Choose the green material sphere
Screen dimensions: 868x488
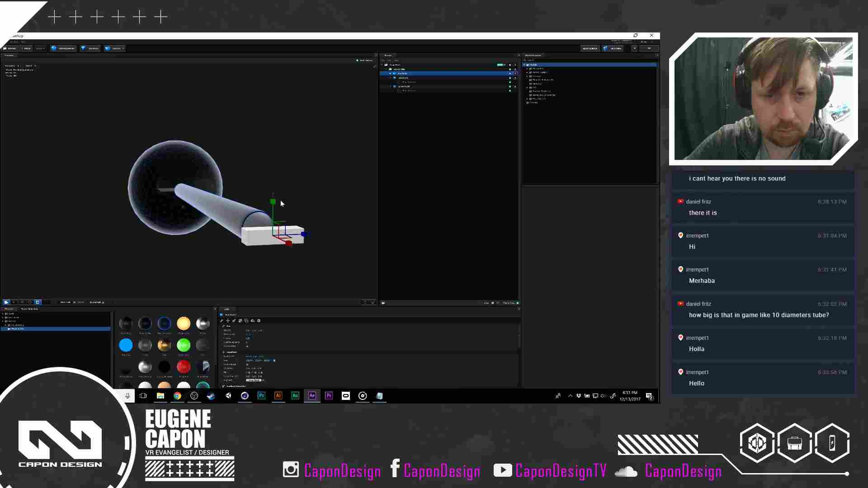coord(184,345)
